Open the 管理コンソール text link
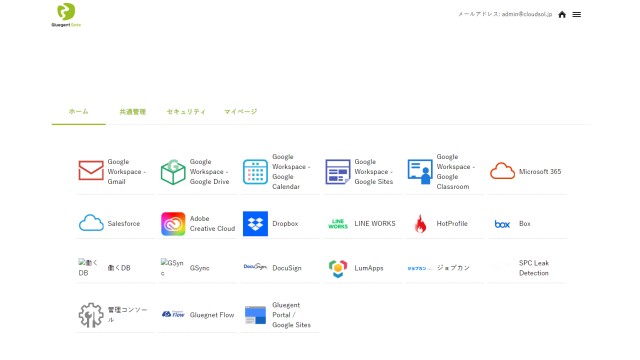This screenshot has height=360, width=640. tap(127, 315)
